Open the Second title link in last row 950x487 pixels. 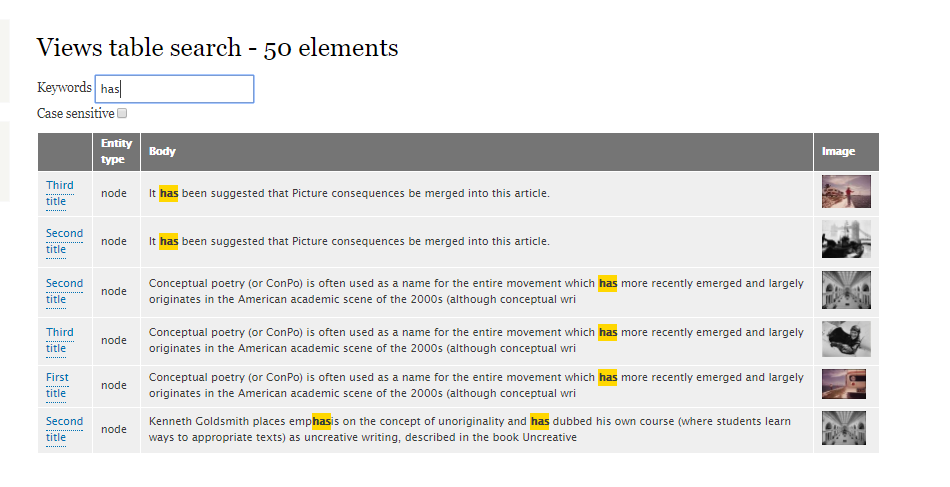click(64, 429)
